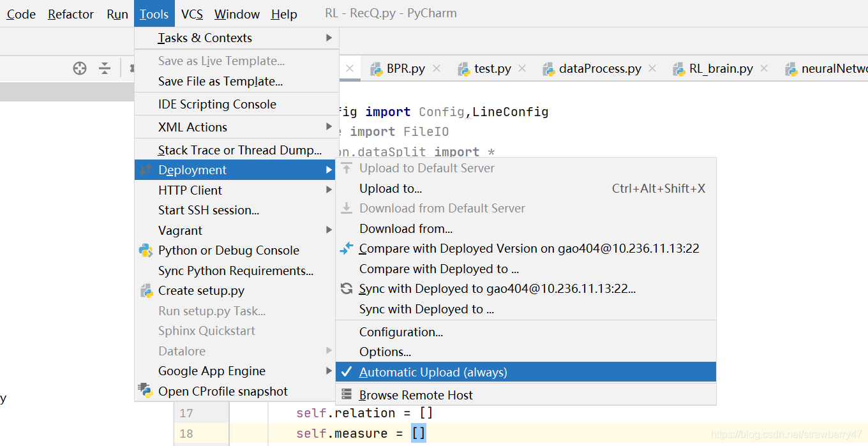Toggle Automatic Upload (always) checkmark
Screen dimensions: 868x446
pyautogui.click(x=347, y=372)
